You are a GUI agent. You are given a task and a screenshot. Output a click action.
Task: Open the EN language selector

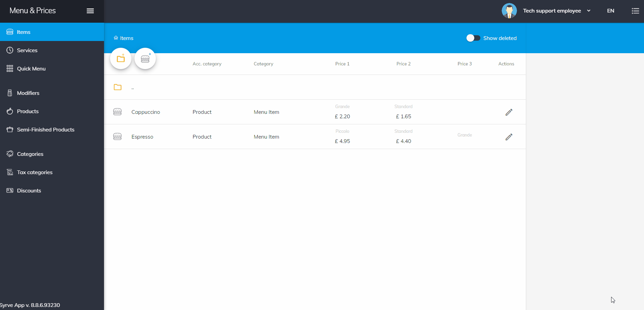(610, 11)
